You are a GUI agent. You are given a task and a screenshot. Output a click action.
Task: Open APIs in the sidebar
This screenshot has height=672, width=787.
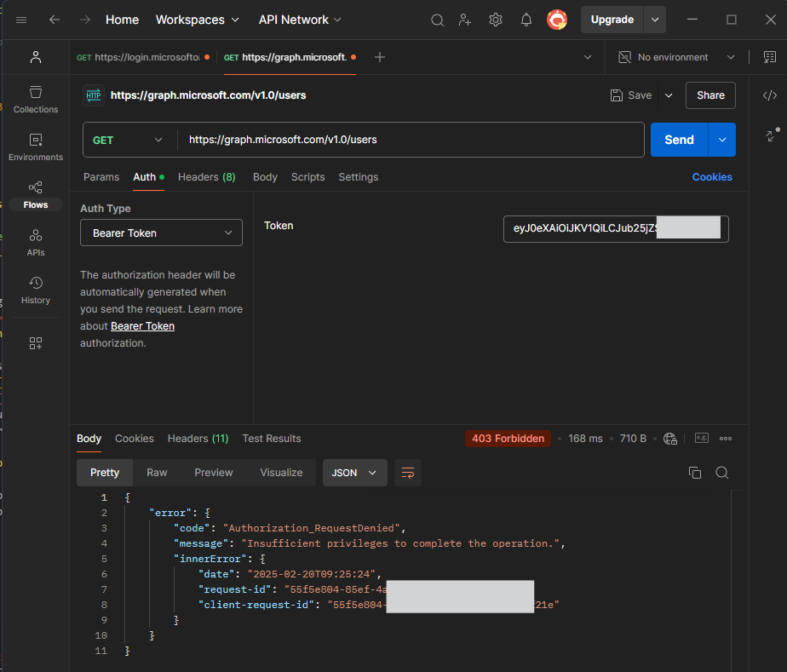(36, 243)
